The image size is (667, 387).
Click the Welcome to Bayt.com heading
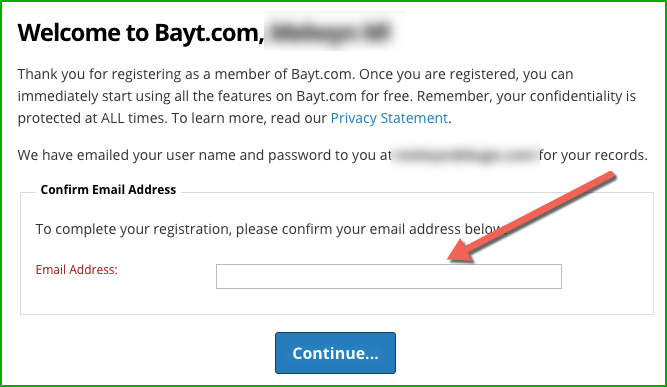(x=141, y=33)
